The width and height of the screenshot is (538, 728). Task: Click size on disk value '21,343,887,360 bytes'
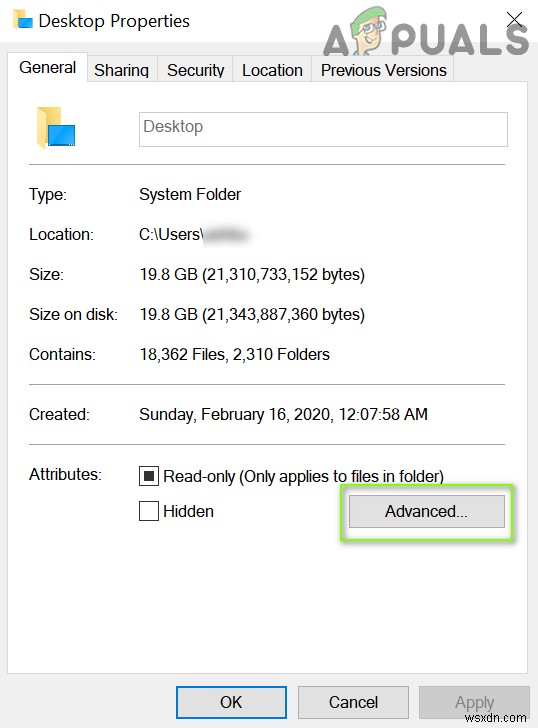[x=285, y=314]
